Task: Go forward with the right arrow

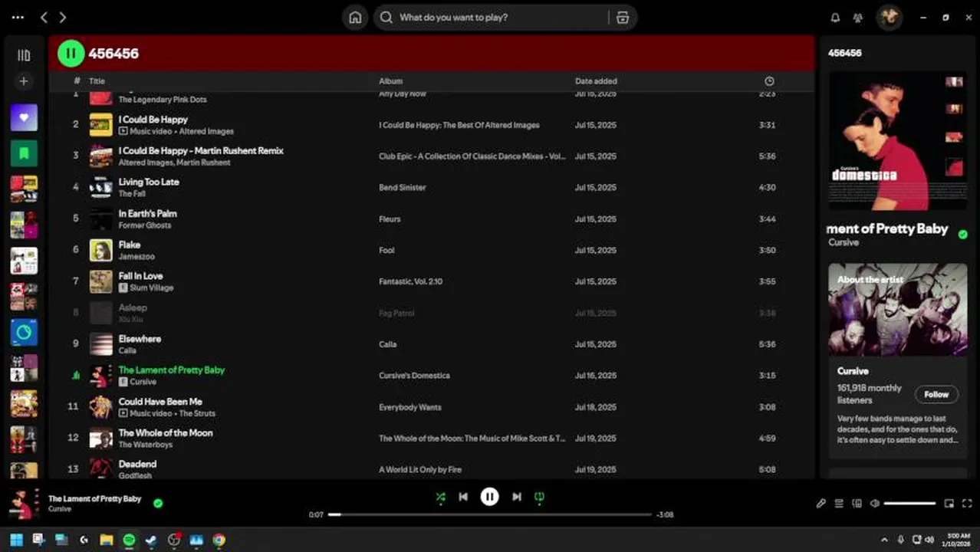Action: pyautogui.click(x=63, y=17)
